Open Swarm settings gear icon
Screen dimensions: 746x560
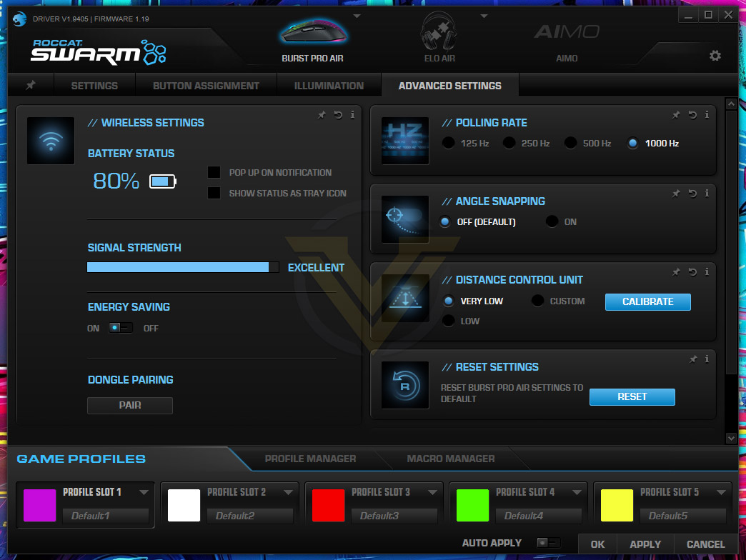[715, 56]
